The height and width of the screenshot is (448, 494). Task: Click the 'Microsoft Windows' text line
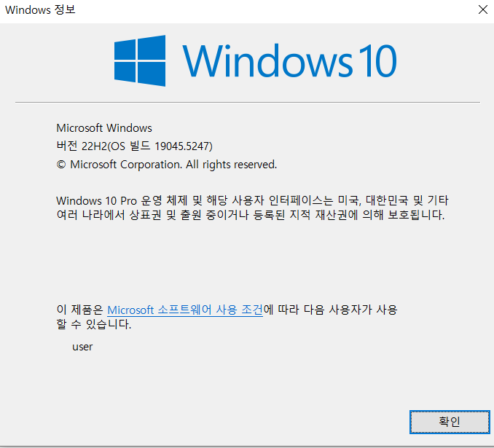pos(104,128)
